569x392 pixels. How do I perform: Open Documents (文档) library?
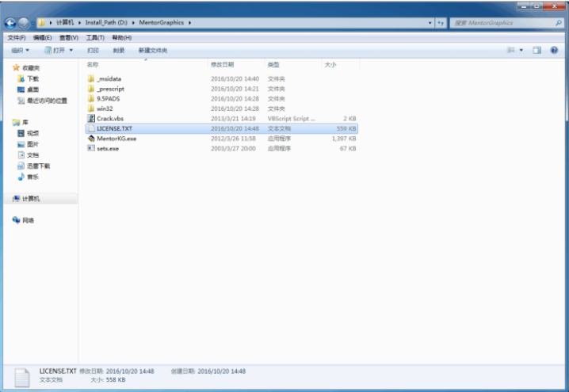[x=28, y=155]
